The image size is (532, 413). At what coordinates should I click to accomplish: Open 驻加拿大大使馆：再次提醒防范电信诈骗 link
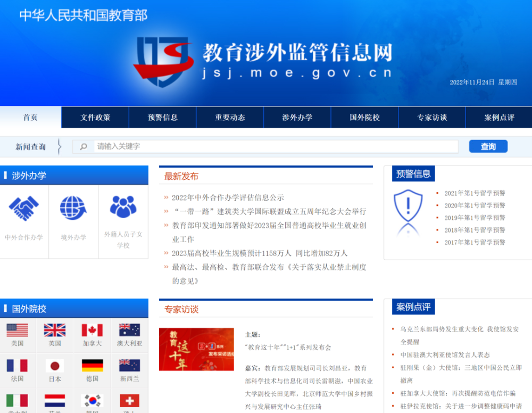pyautogui.click(x=458, y=393)
